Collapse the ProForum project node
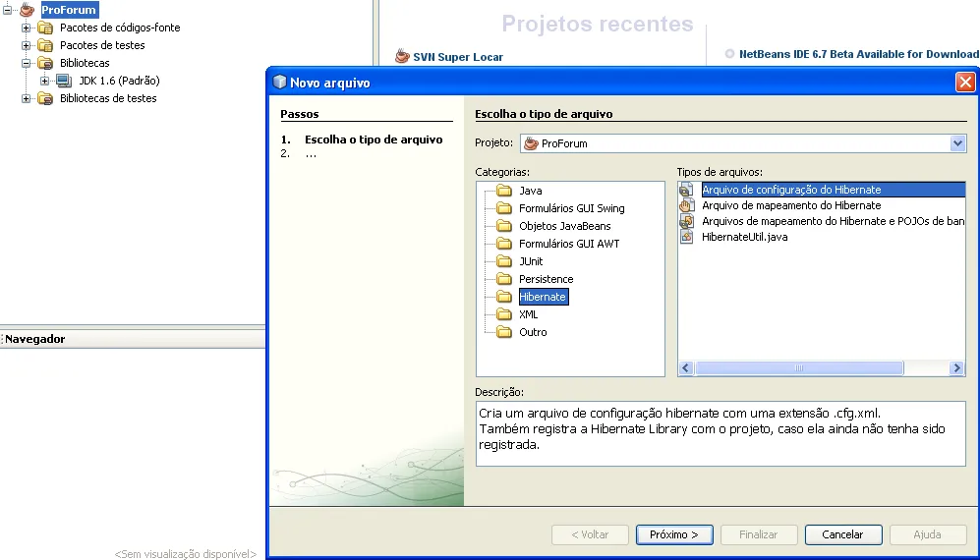This screenshot has height=560, width=980. point(8,10)
